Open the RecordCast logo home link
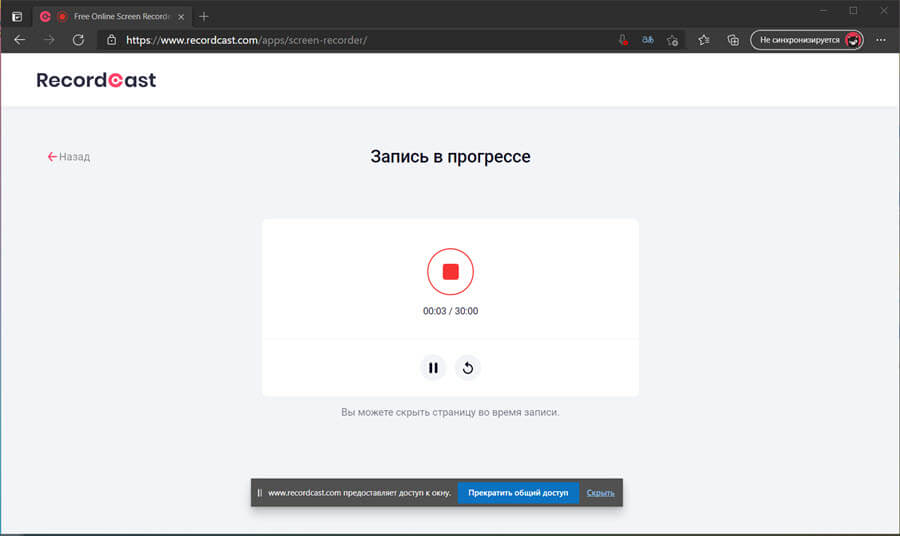The image size is (900, 536). pyautogui.click(x=96, y=80)
